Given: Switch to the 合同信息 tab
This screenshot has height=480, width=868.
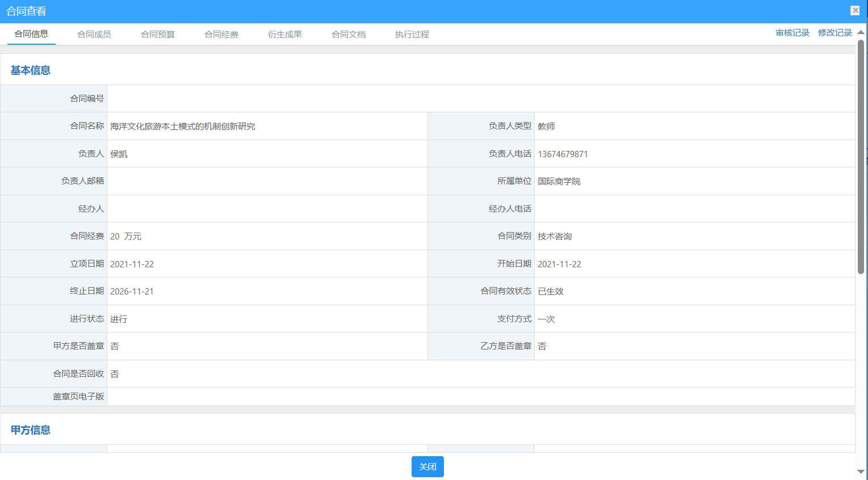Looking at the screenshot, I should pos(31,34).
